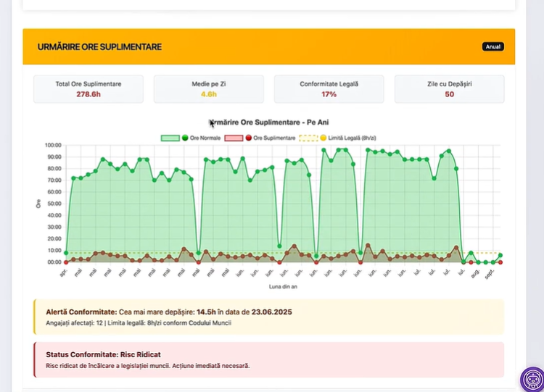Click the Anual badge in header

point(493,47)
